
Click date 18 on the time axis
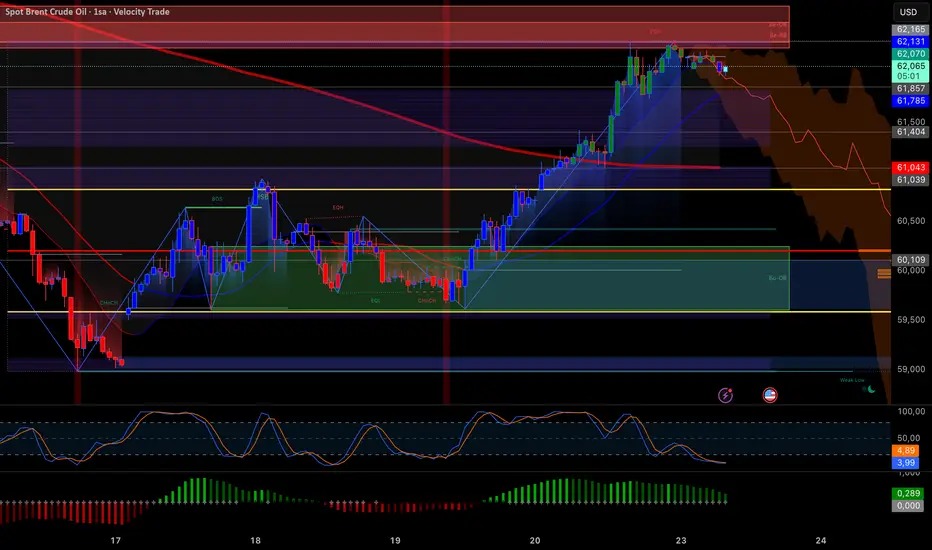click(255, 540)
